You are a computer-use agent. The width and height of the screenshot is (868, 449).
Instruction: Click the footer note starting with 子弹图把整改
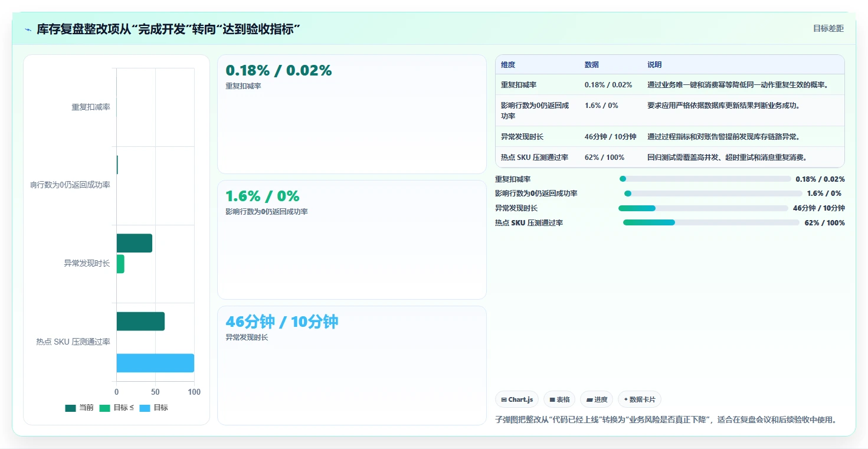tap(666, 420)
